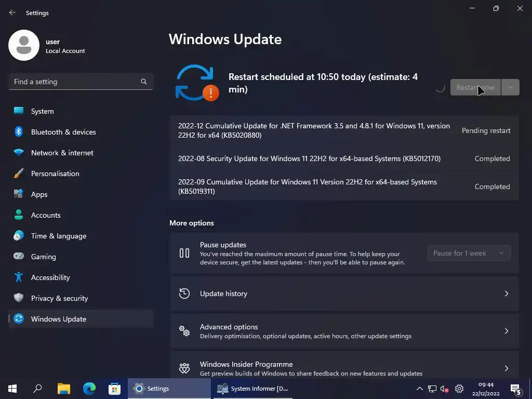Open Time & language settings
The height and width of the screenshot is (399, 532).
click(x=81, y=236)
